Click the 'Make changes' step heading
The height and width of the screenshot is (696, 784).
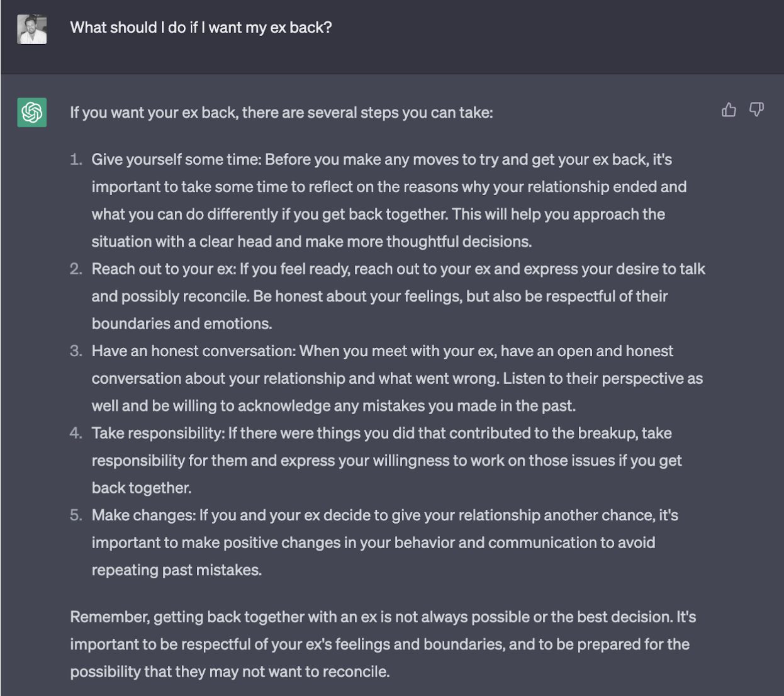(x=143, y=515)
